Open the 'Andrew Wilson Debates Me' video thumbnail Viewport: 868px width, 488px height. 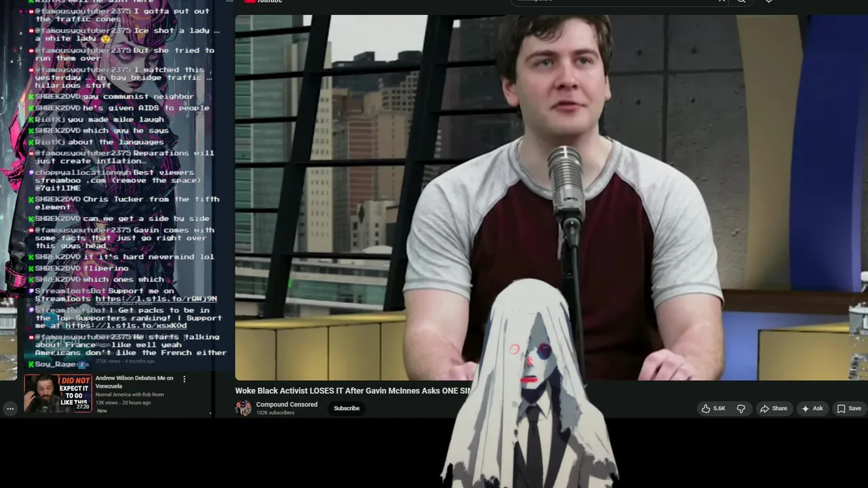tap(58, 393)
